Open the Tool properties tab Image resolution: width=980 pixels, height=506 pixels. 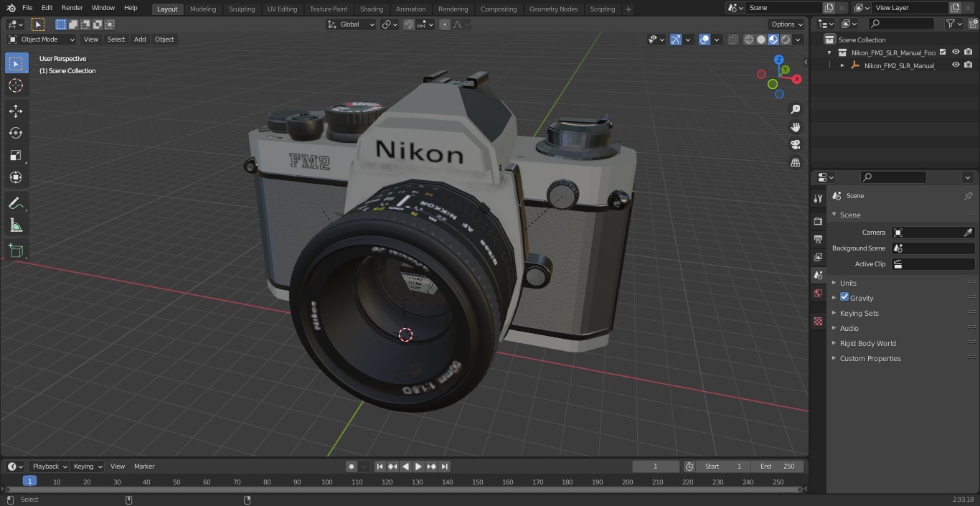(x=818, y=198)
